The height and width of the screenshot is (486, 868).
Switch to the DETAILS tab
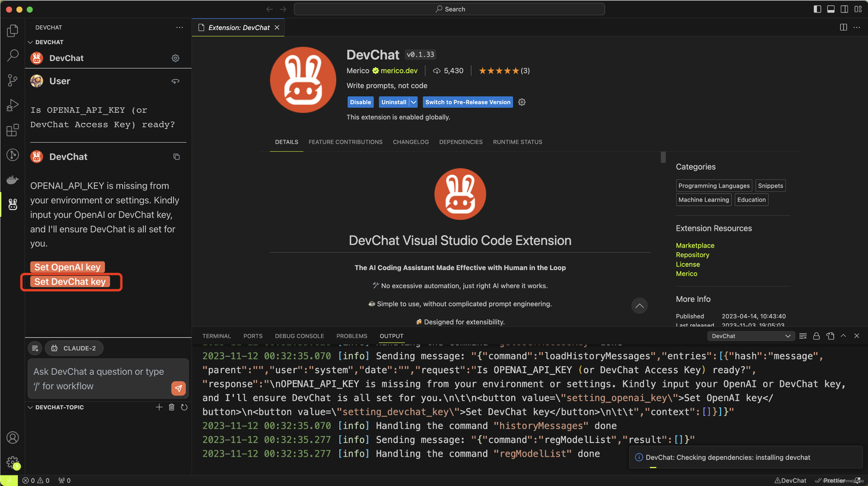(286, 142)
